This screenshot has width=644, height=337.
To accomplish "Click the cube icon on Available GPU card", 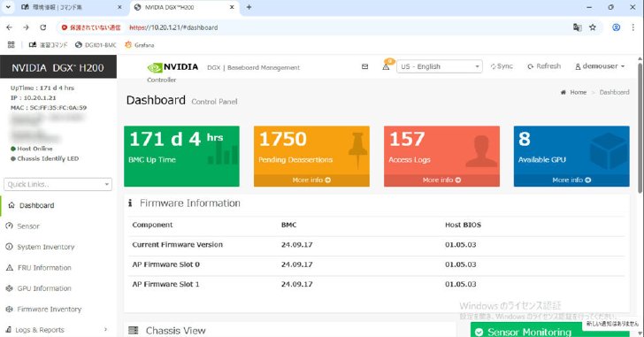I will coord(608,150).
